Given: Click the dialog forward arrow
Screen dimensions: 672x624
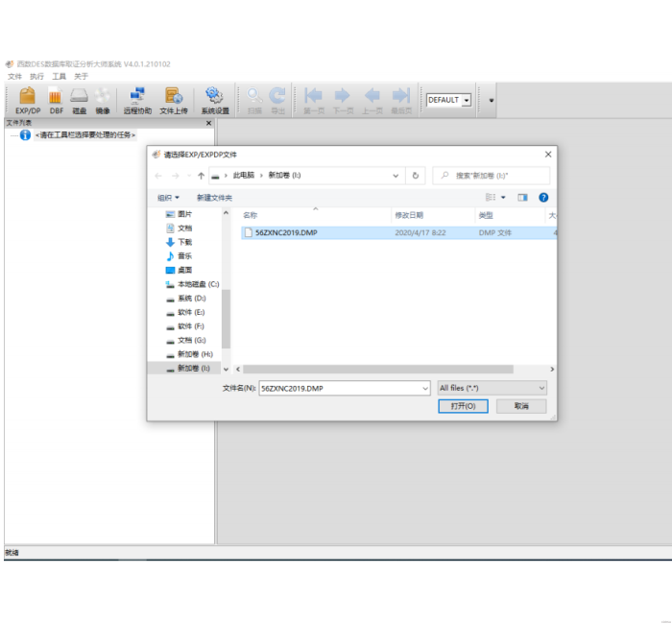Looking at the screenshot, I should [176, 176].
